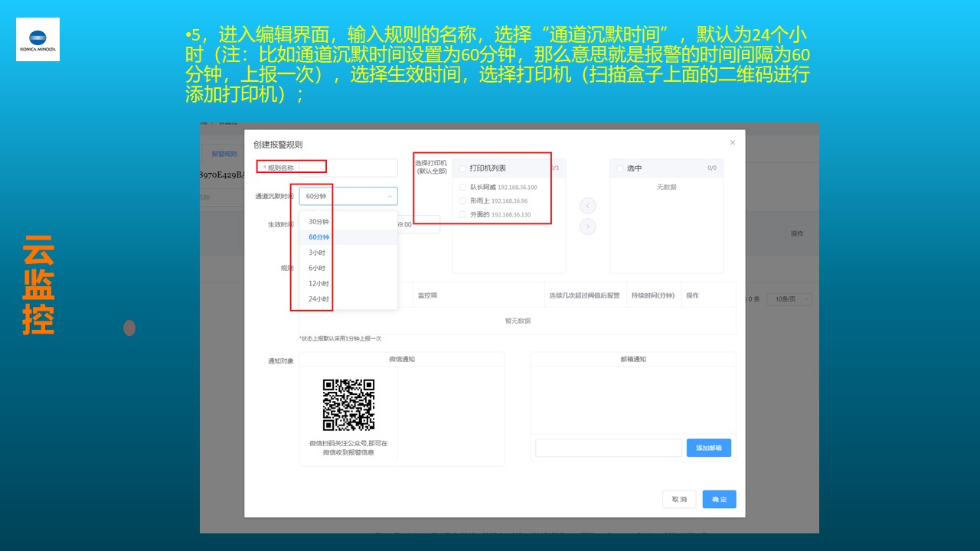Screen dimensions: 980x551
Task: Check the printer 外面的 192.168.36.130
Action: click(x=462, y=214)
